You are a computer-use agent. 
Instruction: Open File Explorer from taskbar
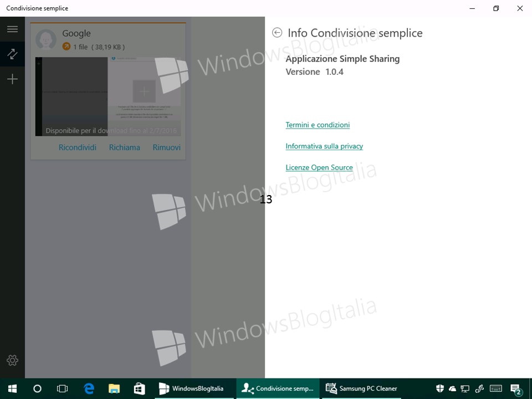[x=114, y=388]
